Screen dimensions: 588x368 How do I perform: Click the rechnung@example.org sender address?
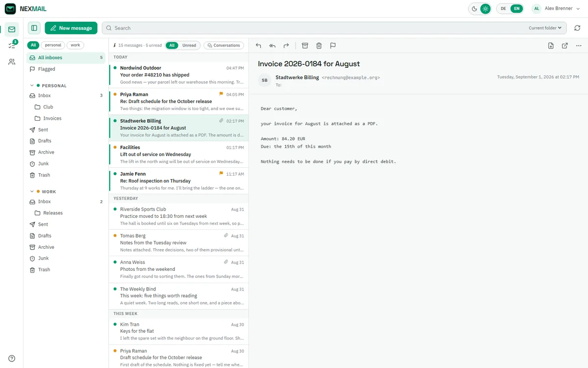pyautogui.click(x=351, y=78)
